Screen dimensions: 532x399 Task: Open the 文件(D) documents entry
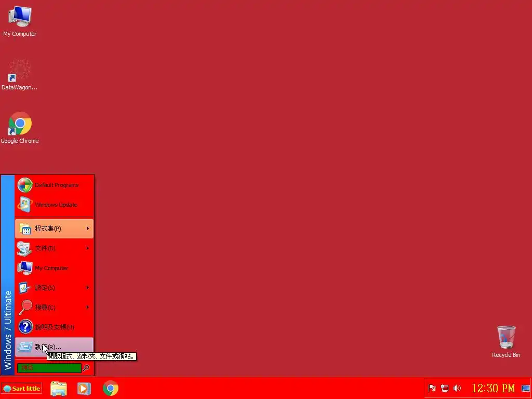coord(54,248)
